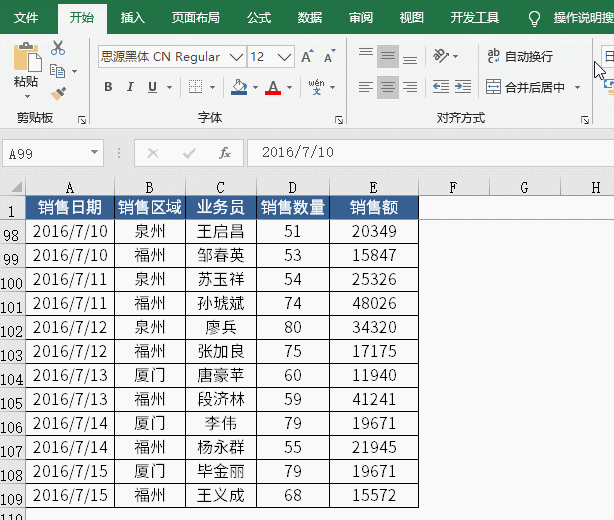Image resolution: width=614 pixels, height=520 pixels.
Task: Toggle Underline formatting
Action: [152, 87]
